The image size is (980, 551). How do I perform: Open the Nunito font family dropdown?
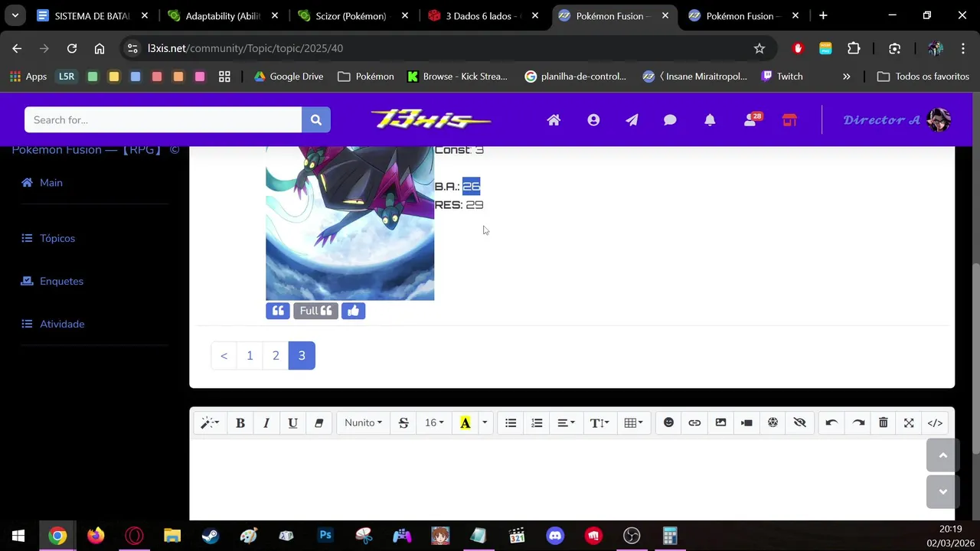[x=363, y=422]
